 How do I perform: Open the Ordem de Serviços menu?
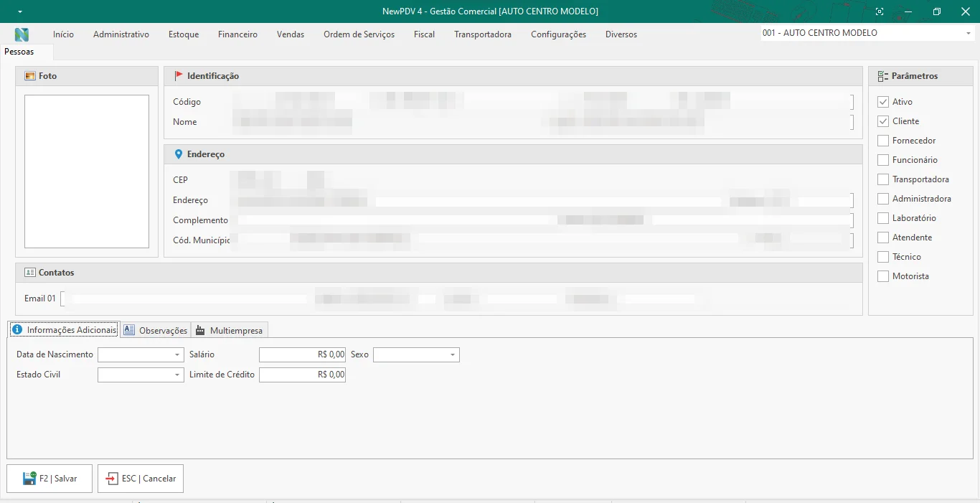pos(359,34)
